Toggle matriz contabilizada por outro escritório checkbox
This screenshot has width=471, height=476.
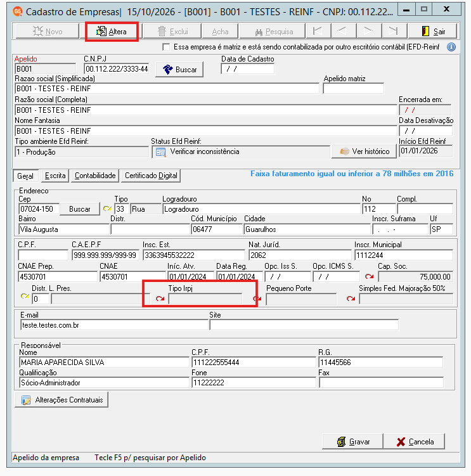tap(166, 47)
